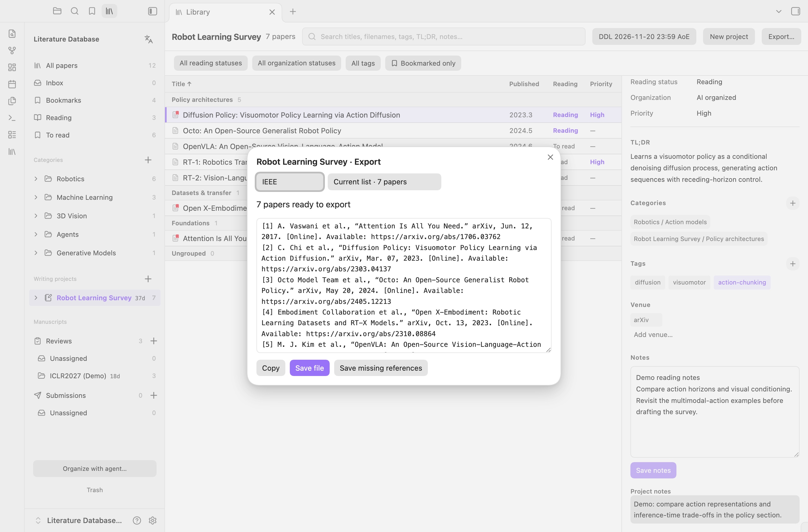Click Save file in export dialog

tap(309, 368)
